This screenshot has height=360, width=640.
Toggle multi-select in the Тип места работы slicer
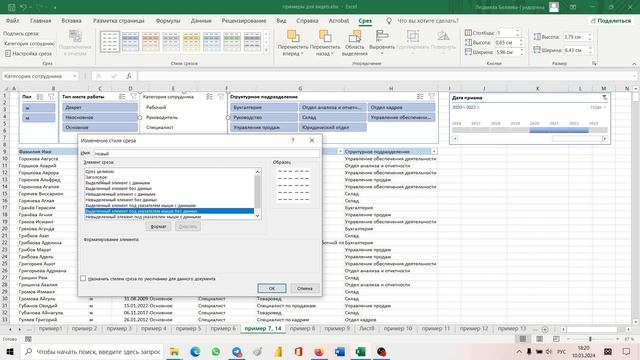click(x=122, y=97)
